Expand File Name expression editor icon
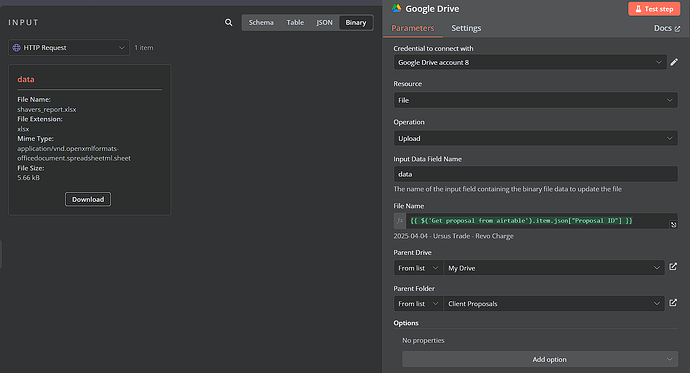Viewport: 690px width, 373px height. coord(673,225)
